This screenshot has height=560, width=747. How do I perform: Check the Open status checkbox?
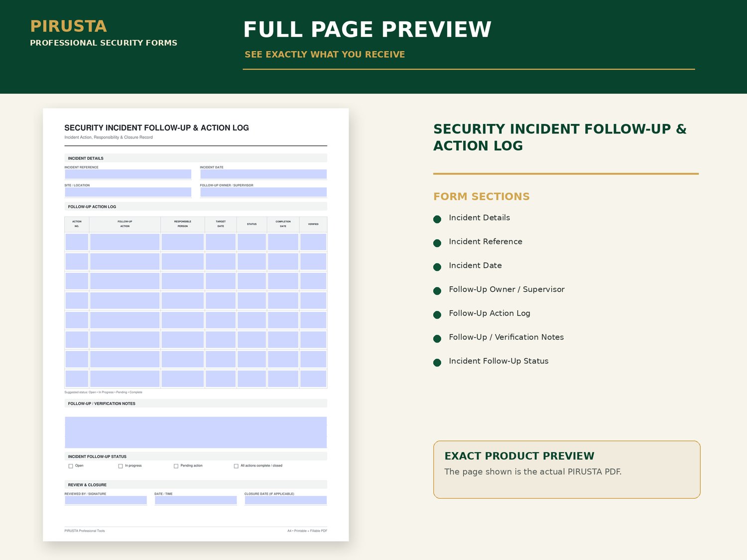pos(71,466)
